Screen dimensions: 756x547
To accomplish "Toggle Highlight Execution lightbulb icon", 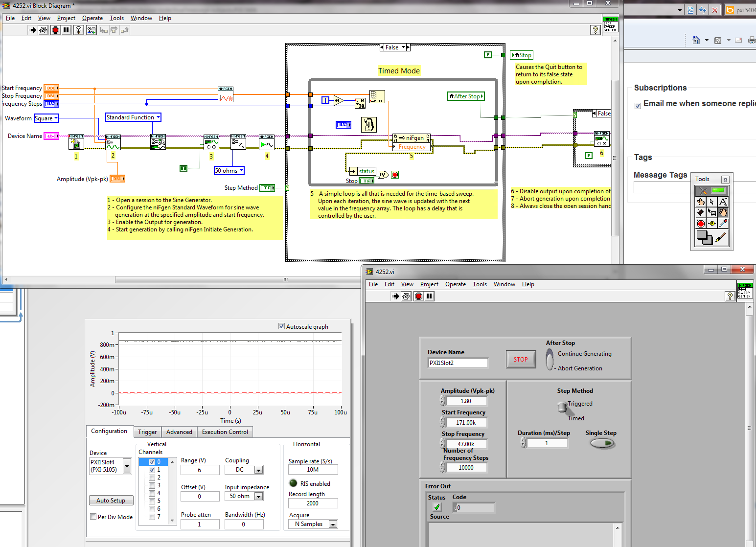I will [78, 30].
